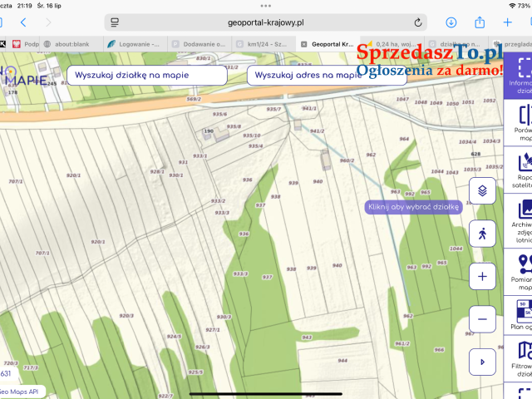
Task: Activate the pedestrian street view tool
Action: pos(482,234)
